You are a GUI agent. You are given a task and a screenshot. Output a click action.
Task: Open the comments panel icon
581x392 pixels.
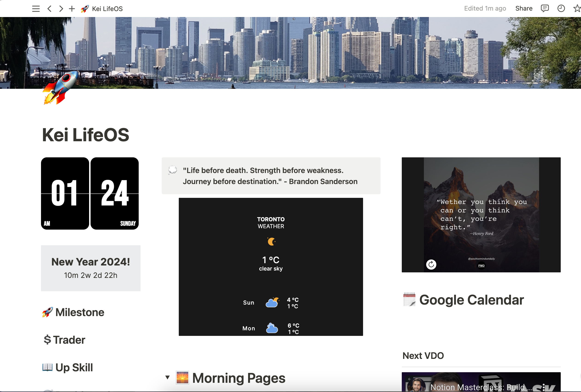pos(545,9)
